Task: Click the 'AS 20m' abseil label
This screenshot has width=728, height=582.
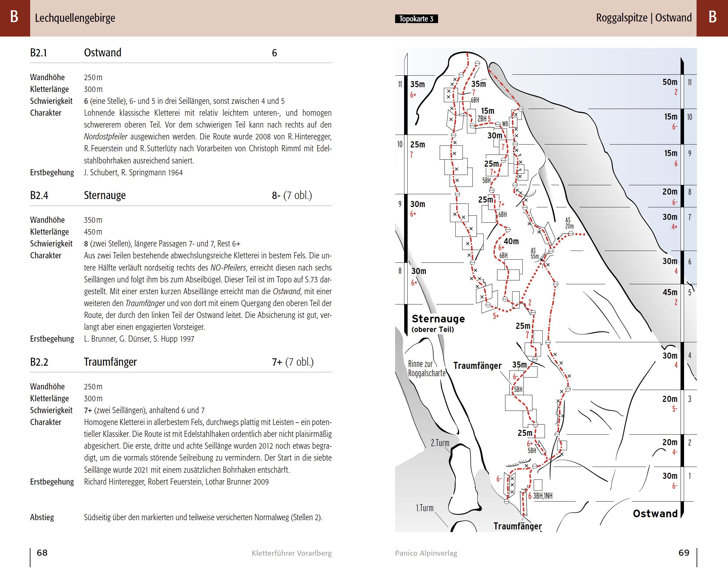Action: pos(569,223)
